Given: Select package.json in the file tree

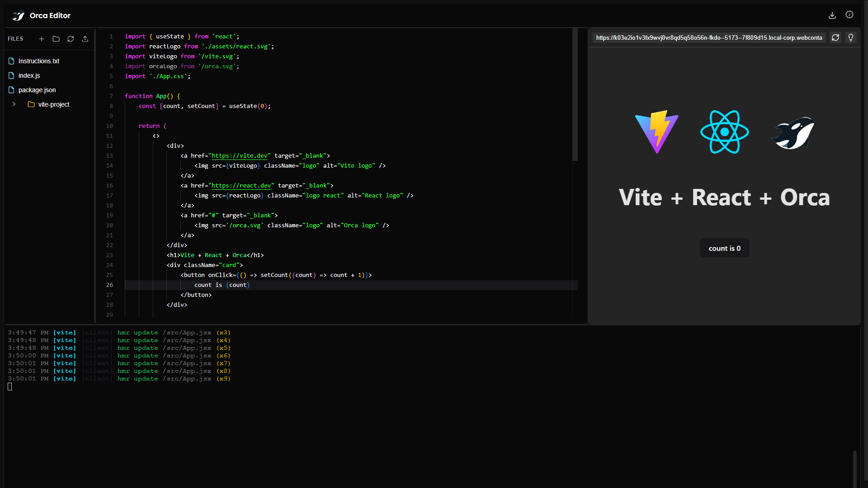Looking at the screenshot, I should [x=37, y=90].
